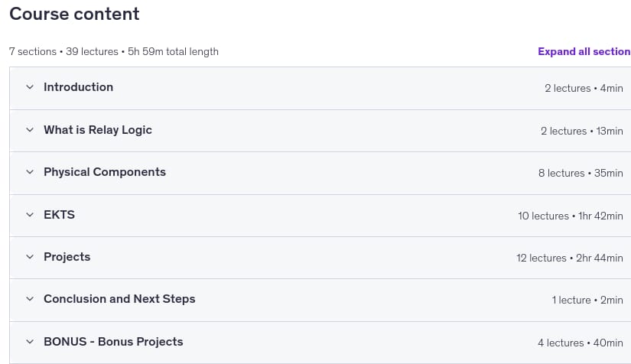Expand the What is Relay Logic chevron
The image size is (631, 364).
coord(30,129)
